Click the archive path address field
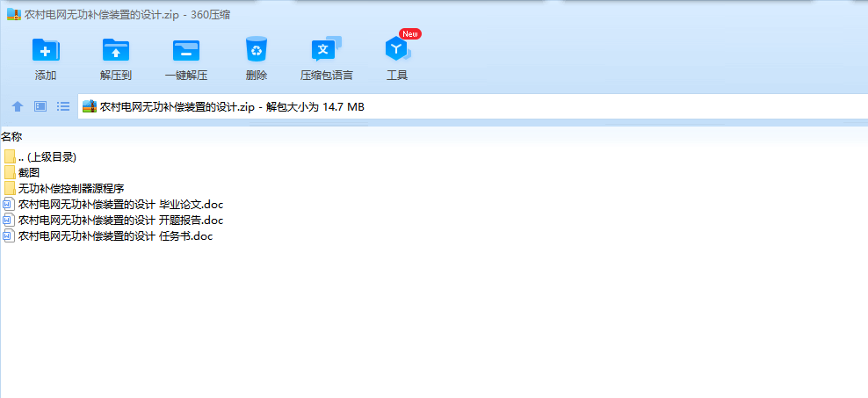 (473, 107)
